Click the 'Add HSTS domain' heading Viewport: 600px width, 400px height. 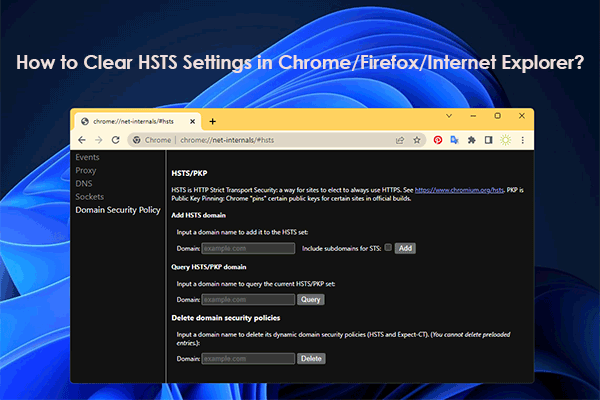198,216
